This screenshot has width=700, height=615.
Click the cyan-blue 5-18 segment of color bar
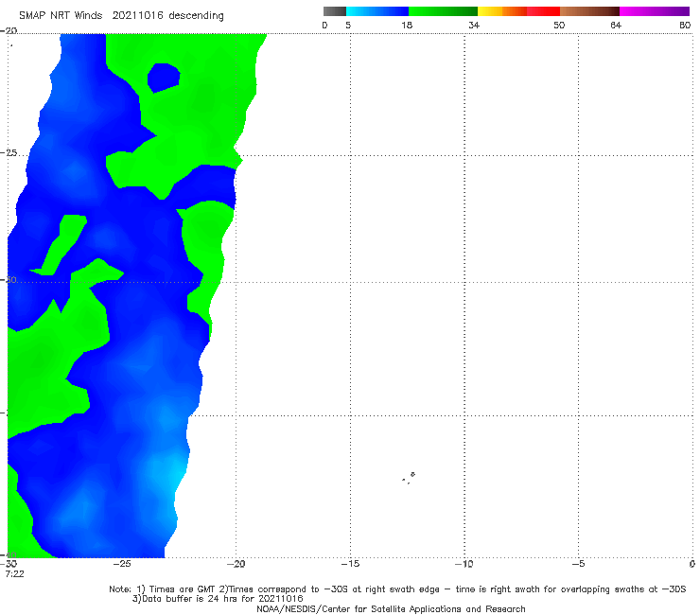coord(377,11)
